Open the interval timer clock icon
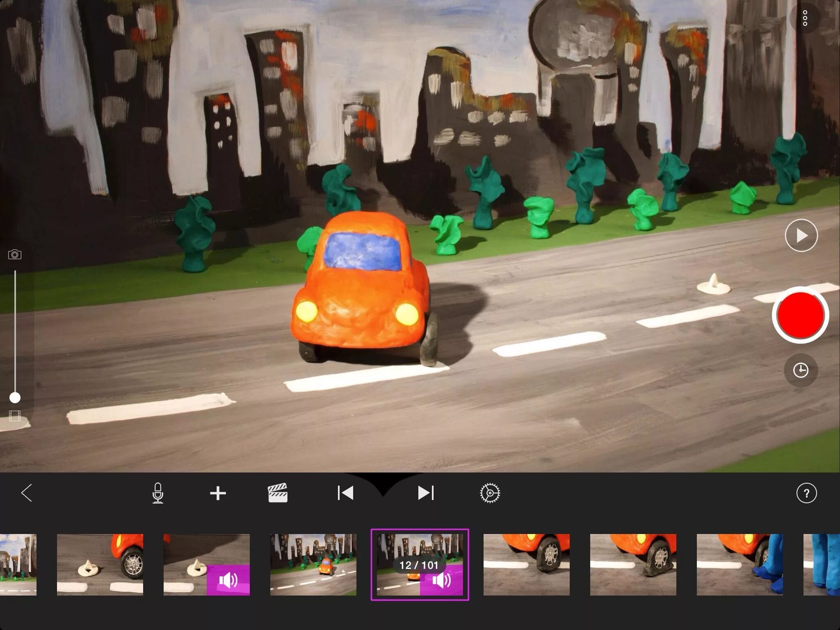The height and width of the screenshot is (630, 840). [x=800, y=370]
